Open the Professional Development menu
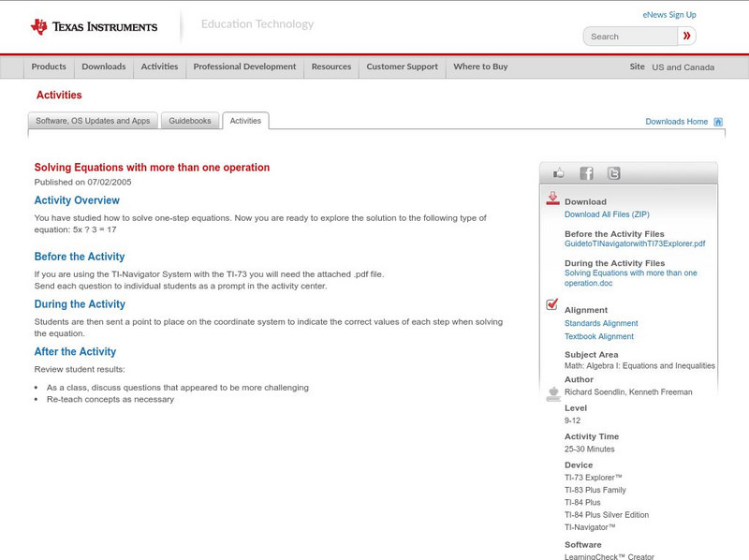 tap(244, 66)
